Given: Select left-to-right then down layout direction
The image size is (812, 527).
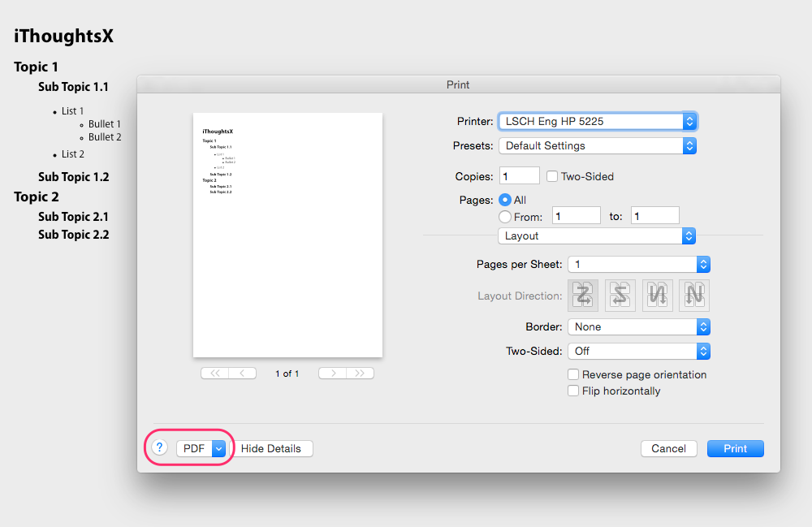Looking at the screenshot, I should click(x=583, y=296).
